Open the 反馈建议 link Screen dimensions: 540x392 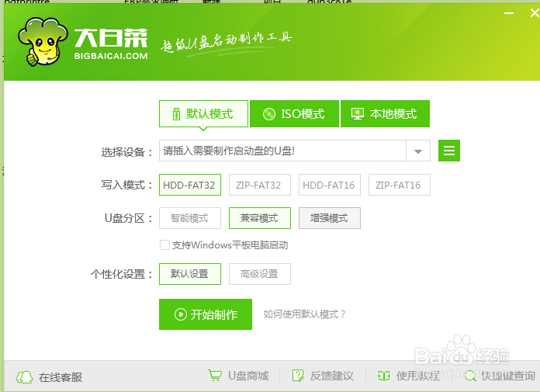pos(331,376)
